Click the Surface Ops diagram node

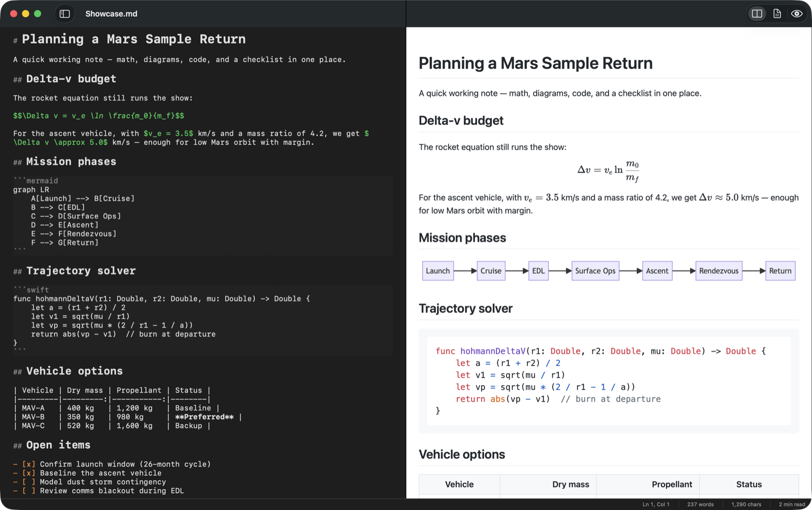[595, 271]
